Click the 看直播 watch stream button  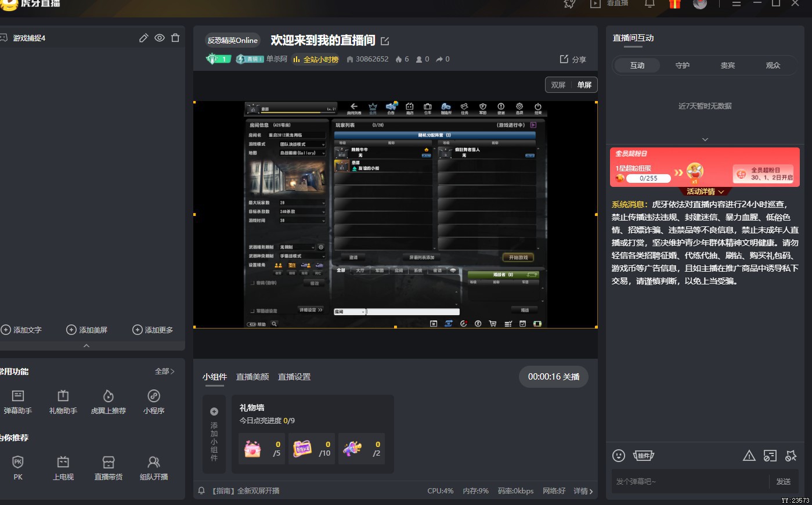[609, 3]
